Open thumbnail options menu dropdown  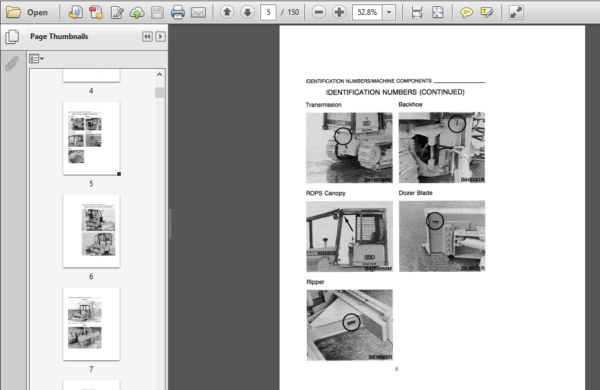[x=36, y=59]
